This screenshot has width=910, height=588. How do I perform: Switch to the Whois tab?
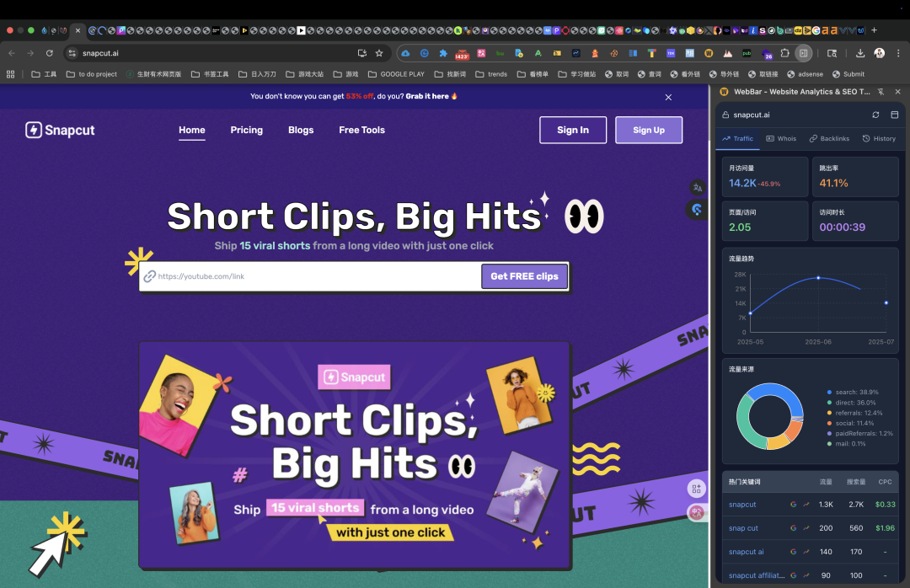[780, 139]
